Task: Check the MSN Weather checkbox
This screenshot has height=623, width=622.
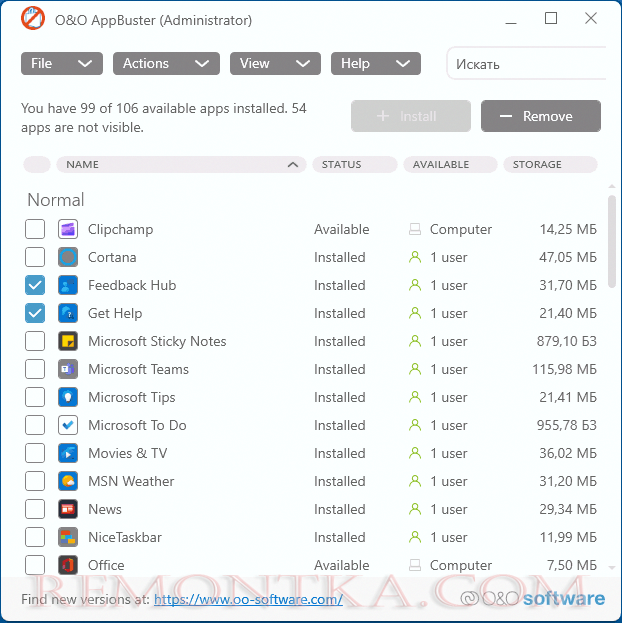Action: tap(35, 481)
